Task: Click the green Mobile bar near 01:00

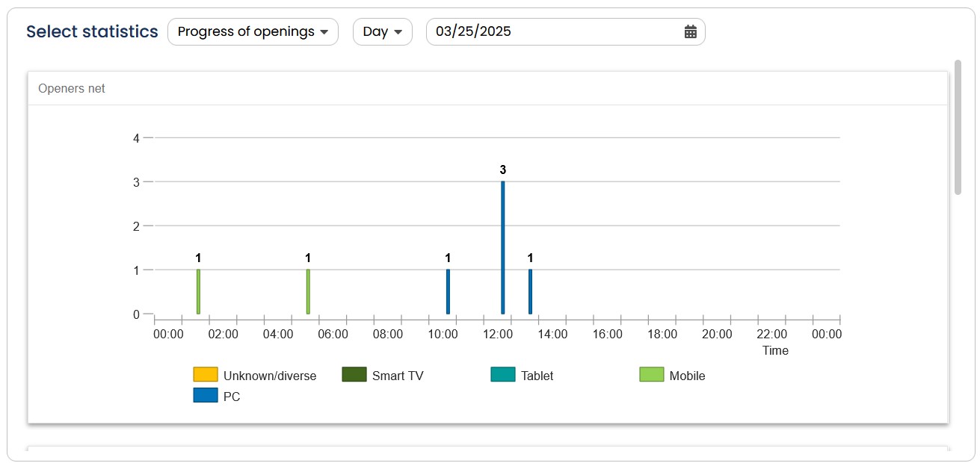Action: click(x=198, y=292)
